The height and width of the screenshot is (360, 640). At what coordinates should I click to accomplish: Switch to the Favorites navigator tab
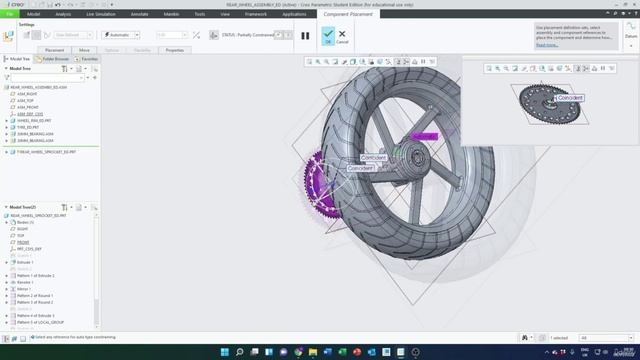pyautogui.click(x=87, y=59)
